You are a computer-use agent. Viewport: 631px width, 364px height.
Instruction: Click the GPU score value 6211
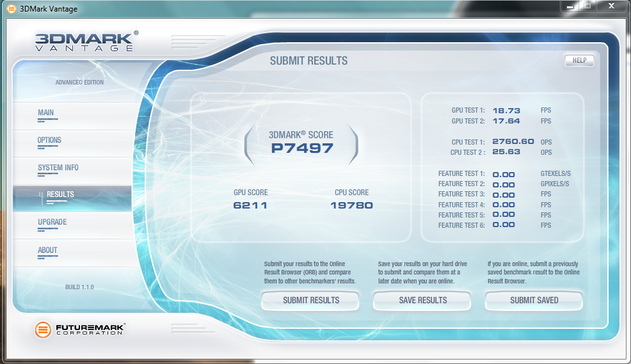click(x=250, y=205)
